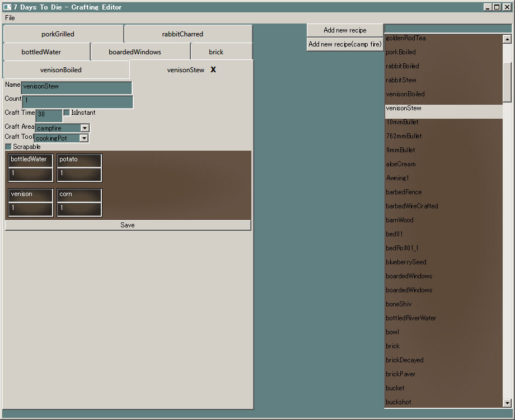Toggle the Scrapable checkbox
Image resolution: width=515 pixels, height=420 pixels.
coord(8,147)
